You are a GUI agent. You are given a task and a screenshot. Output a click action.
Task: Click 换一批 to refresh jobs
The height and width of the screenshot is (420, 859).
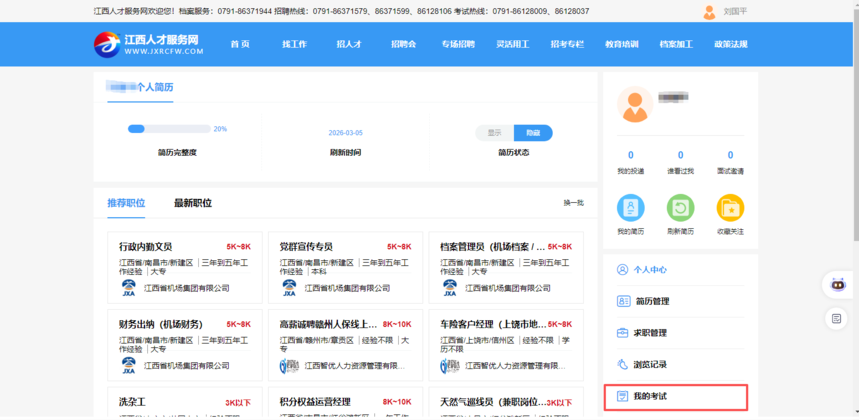click(x=574, y=203)
